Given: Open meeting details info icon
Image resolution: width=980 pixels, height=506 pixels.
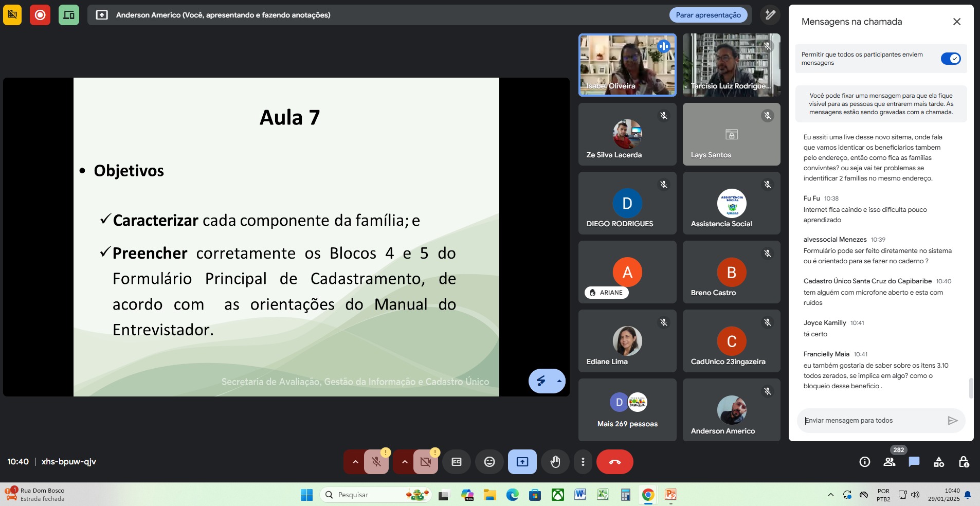Looking at the screenshot, I should (865, 462).
